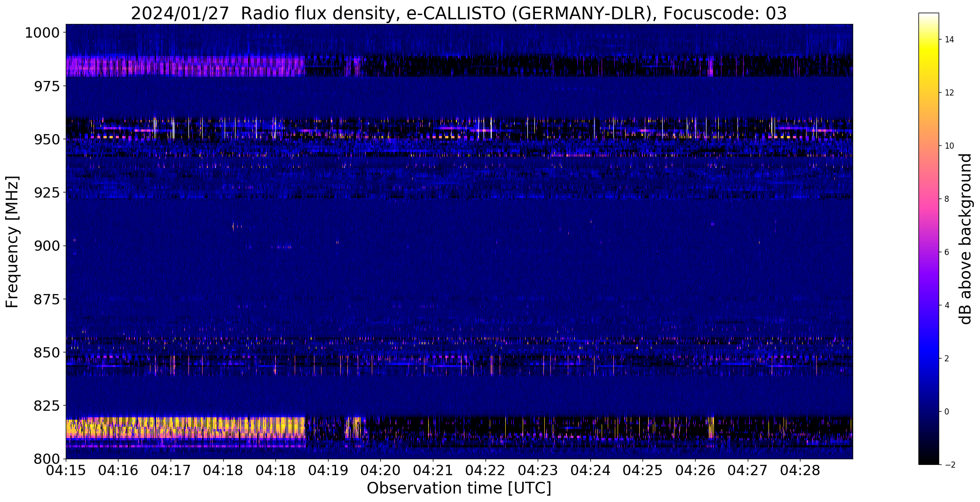Image resolution: width=980 pixels, height=502 pixels.
Task: Select the 975 MHz y-axis tick label
Action: point(47,86)
